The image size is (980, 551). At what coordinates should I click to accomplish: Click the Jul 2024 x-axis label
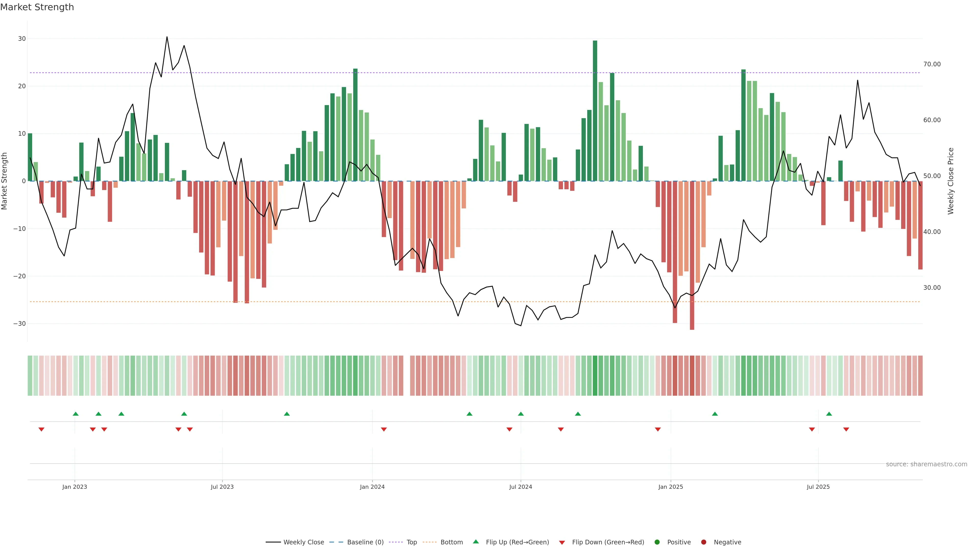point(520,487)
